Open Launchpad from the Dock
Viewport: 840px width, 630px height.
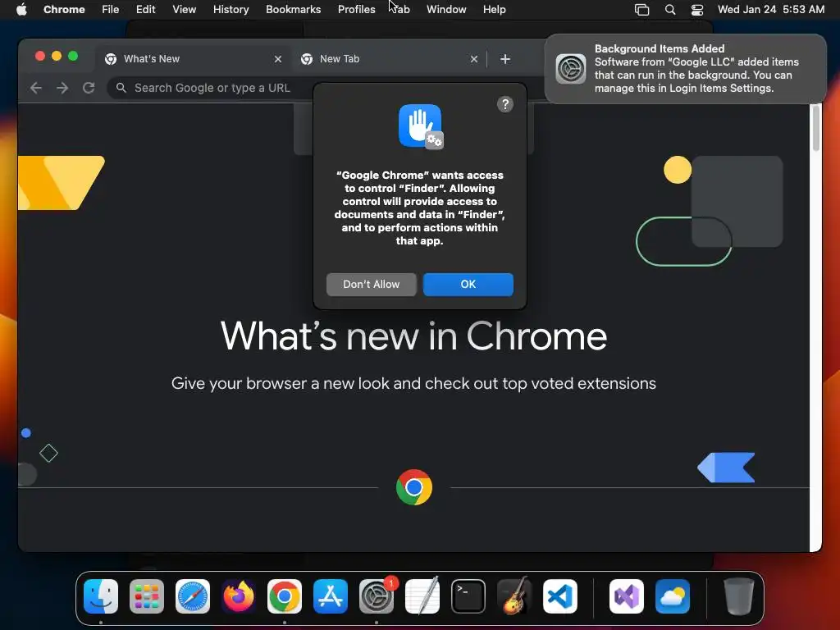pyautogui.click(x=147, y=596)
